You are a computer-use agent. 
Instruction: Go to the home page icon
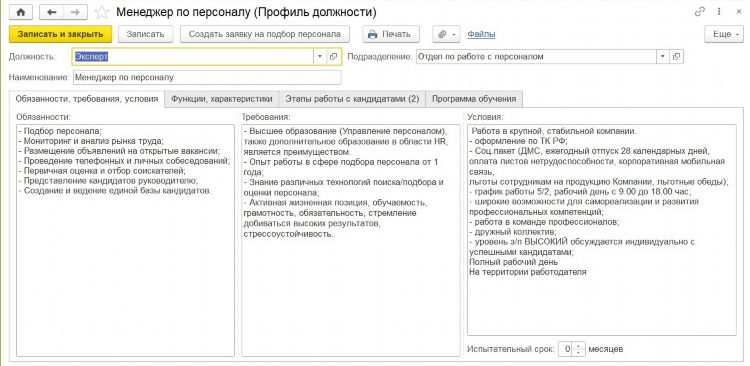21,12
